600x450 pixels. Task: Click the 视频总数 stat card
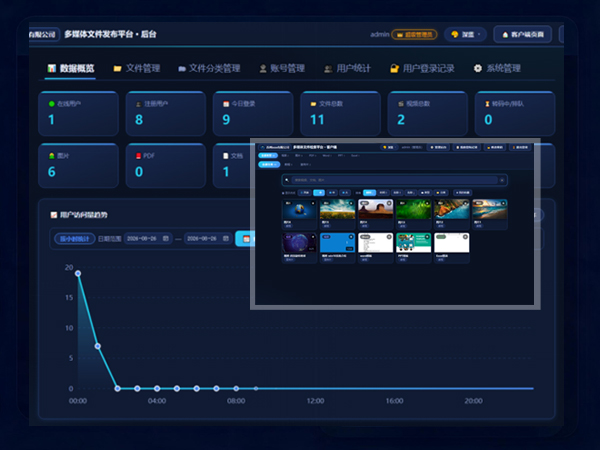428,114
